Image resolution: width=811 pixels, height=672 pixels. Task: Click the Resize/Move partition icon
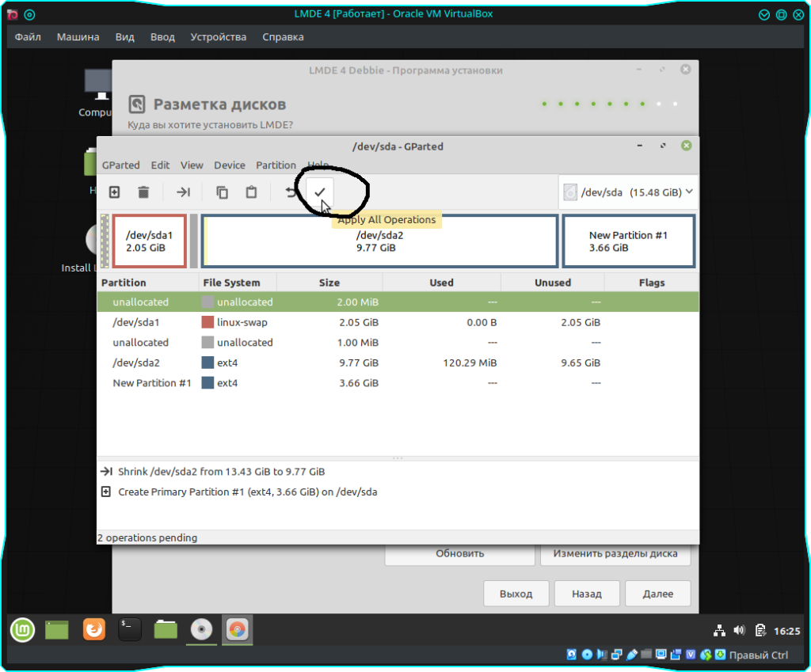(183, 192)
